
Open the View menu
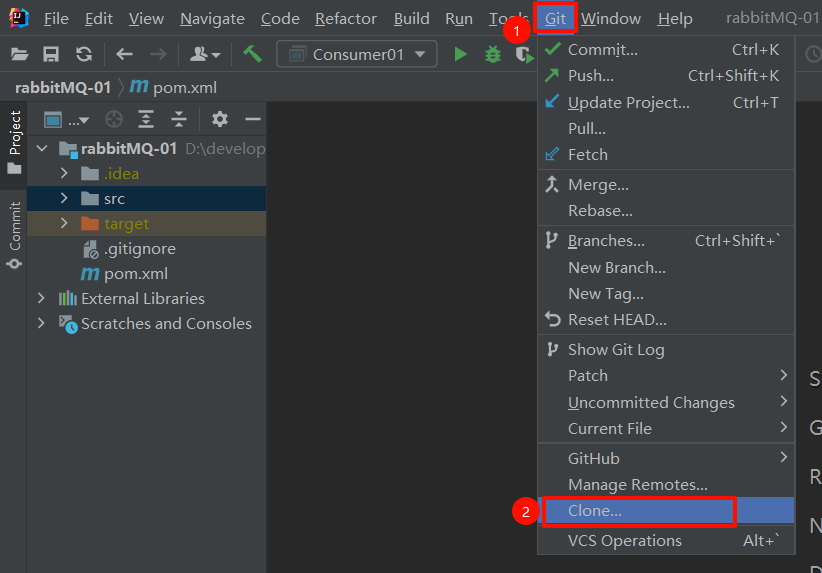coord(146,19)
